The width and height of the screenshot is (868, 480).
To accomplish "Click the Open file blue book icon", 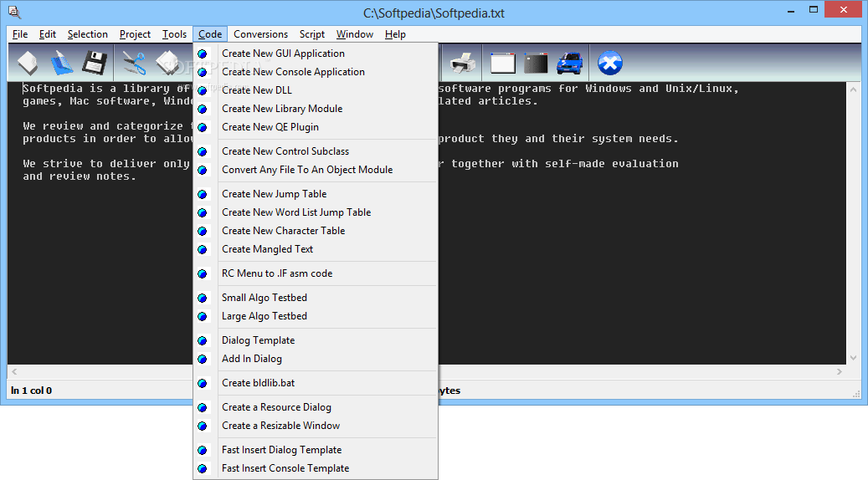I will click(x=61, y=63).
